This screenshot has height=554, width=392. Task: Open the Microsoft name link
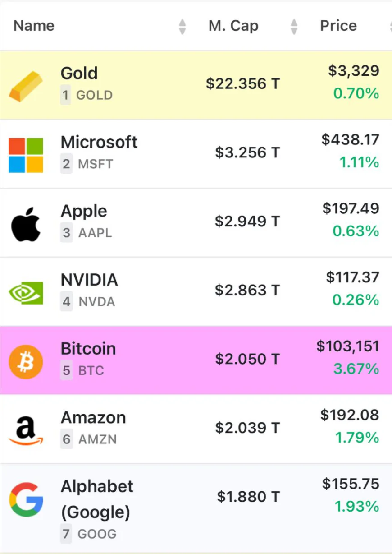(99, 143)
